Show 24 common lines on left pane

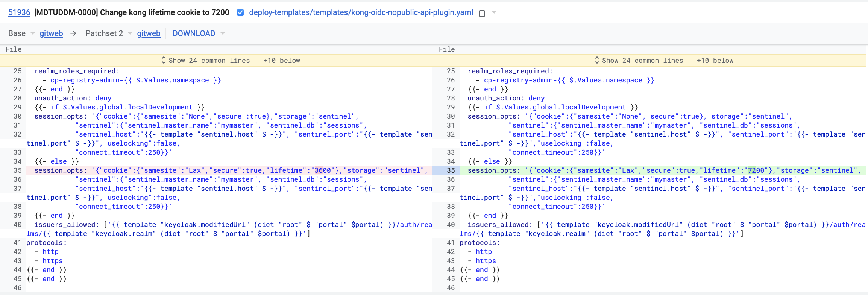(209, 61)
